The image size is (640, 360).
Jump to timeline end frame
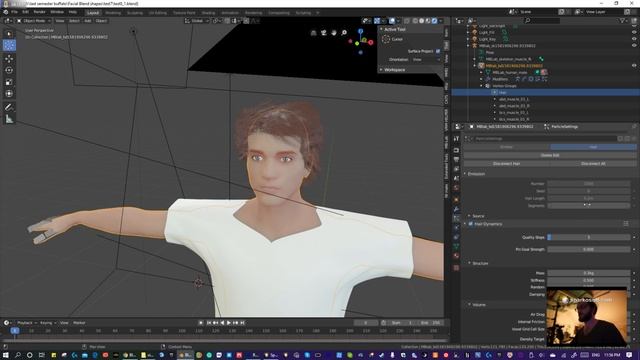(x=242, y=323)
